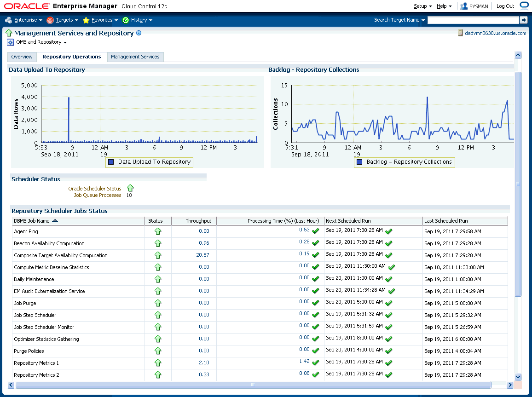
Task: Open the Targets menu
Action: click(x=67, y=20)
